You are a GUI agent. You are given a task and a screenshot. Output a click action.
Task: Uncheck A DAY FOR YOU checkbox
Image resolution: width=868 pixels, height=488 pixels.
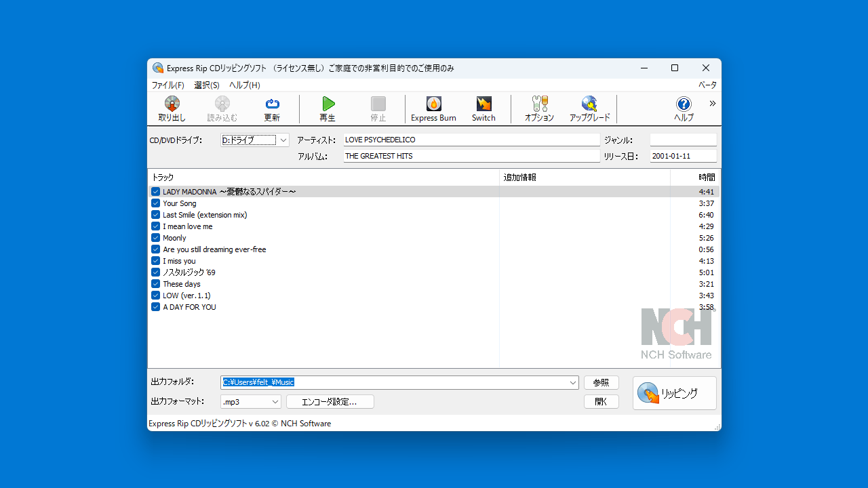(x=155, y=307)
